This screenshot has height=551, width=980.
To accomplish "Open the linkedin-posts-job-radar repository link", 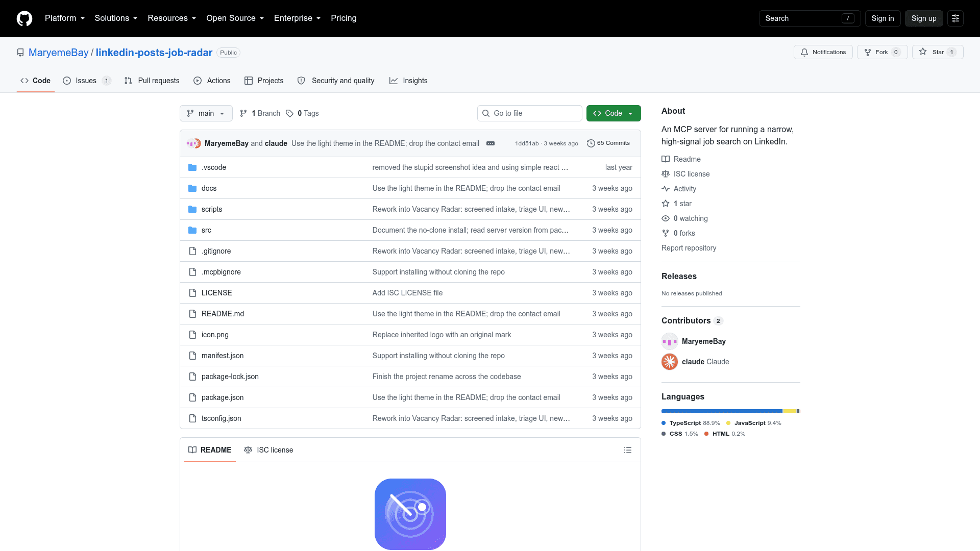I will [x=154, y=53].
